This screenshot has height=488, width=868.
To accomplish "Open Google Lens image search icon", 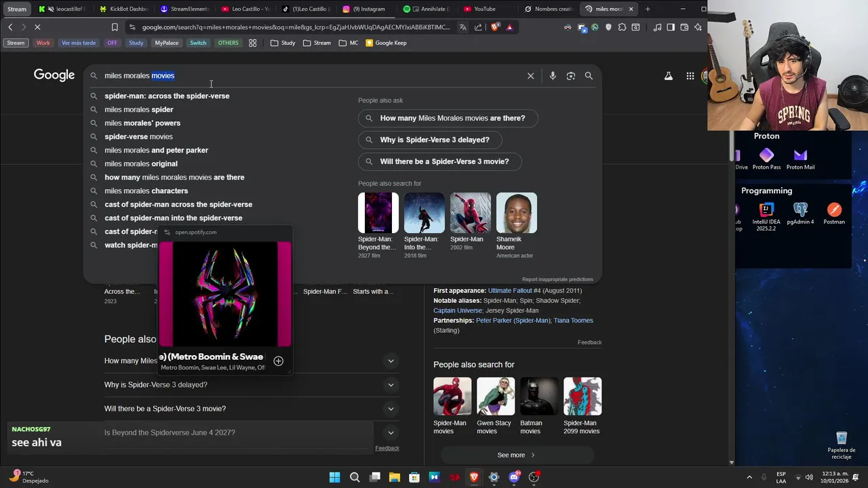I will [x=571, y=76].
